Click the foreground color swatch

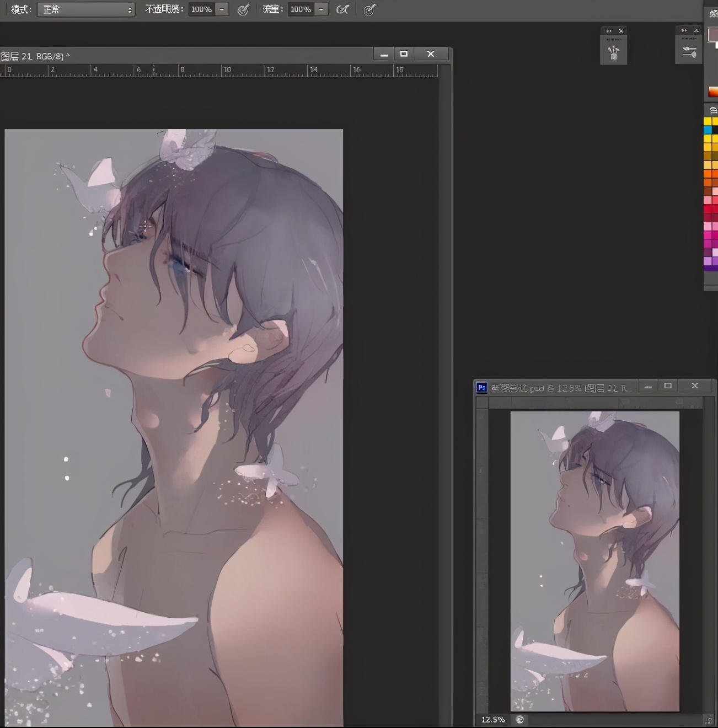712,35
